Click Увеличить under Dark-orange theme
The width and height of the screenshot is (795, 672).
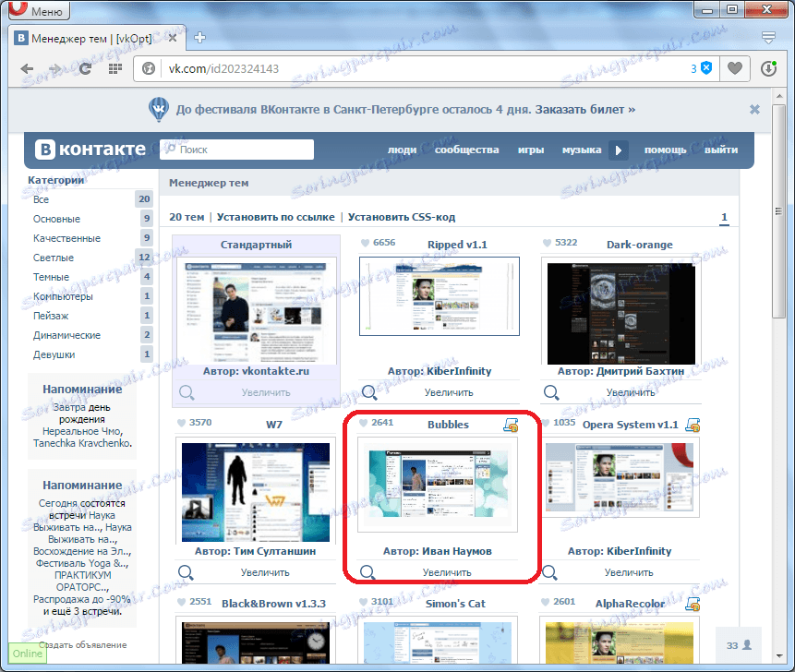631,392
